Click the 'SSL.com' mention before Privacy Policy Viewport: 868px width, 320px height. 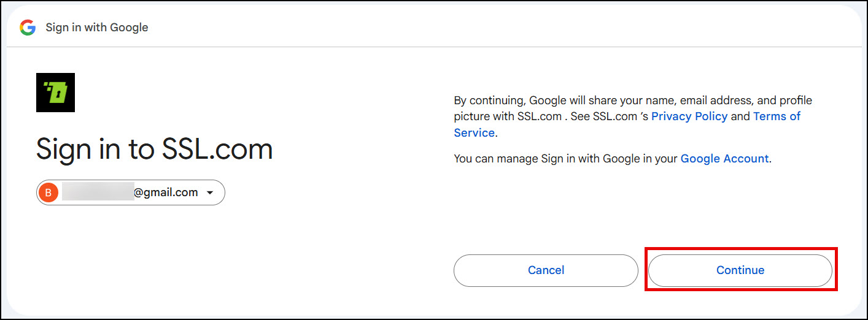(615, 116)
